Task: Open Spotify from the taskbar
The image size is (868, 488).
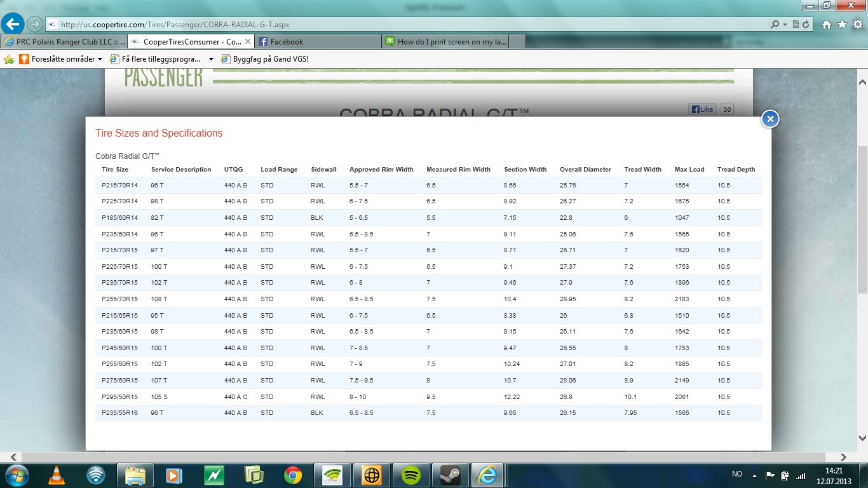Action: tap(411, 475)
